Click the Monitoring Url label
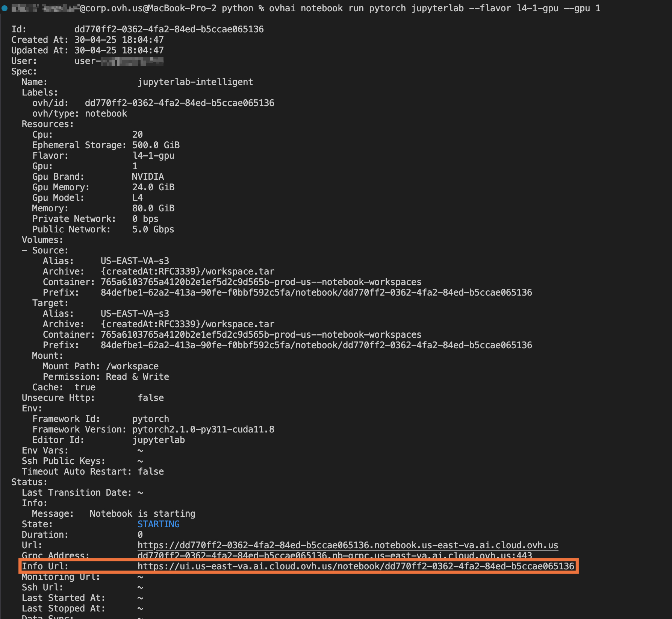672x619 pixels. click(61, 577)
